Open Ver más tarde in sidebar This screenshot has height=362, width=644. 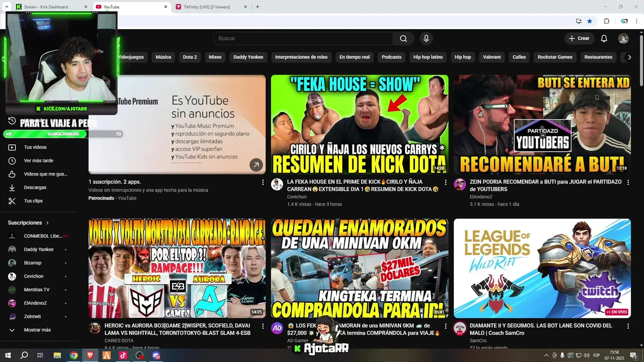click(x=39, y=161)
